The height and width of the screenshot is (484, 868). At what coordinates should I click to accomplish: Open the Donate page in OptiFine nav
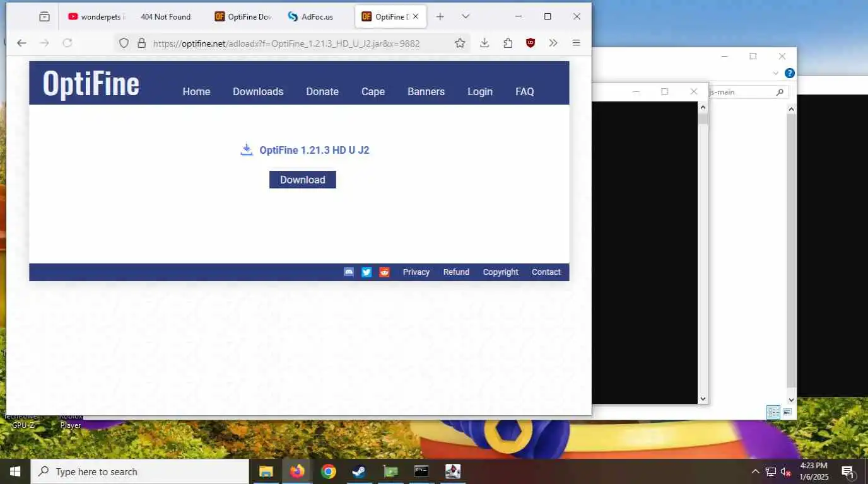point(322,91)
